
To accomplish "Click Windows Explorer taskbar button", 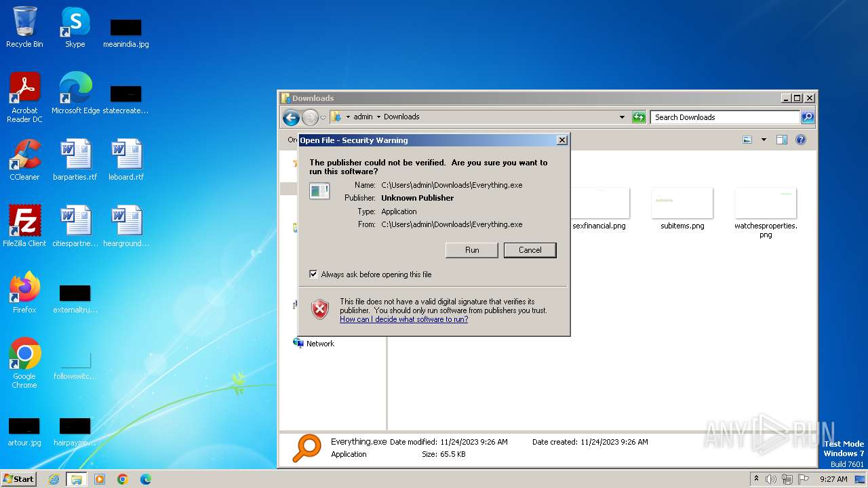I will click(x=77, y=479).
